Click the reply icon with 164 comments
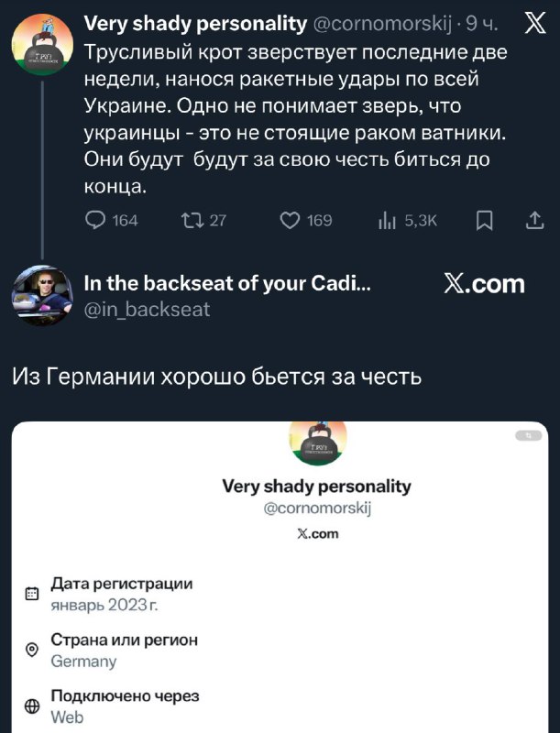Viewport: 560px width, 733px height. click(94, 220)
